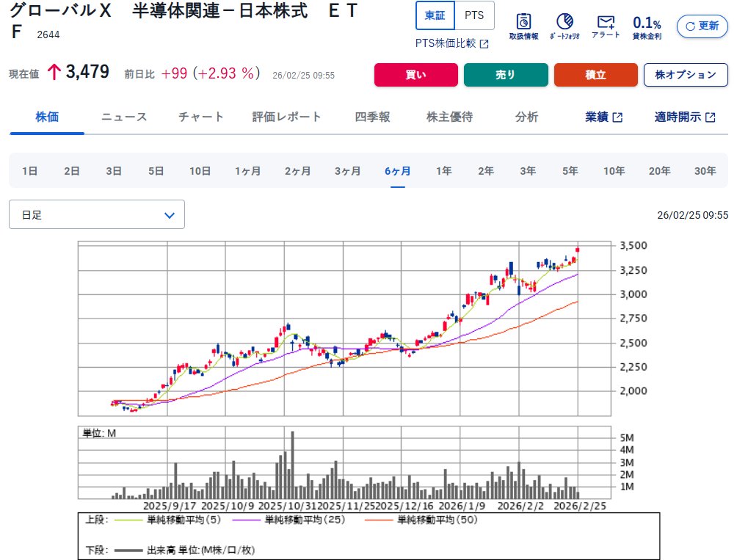Open the 株オプション options button

coord(685,75)
